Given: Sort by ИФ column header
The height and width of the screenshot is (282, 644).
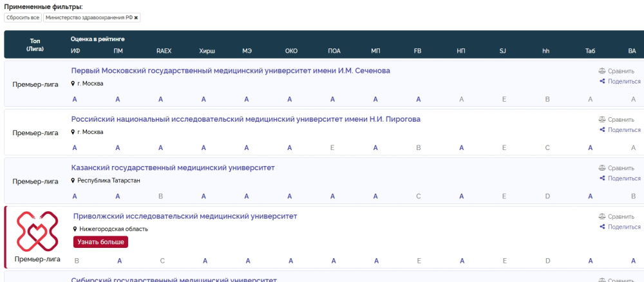Looking at the screenshot, I should (x=75, y=52).
